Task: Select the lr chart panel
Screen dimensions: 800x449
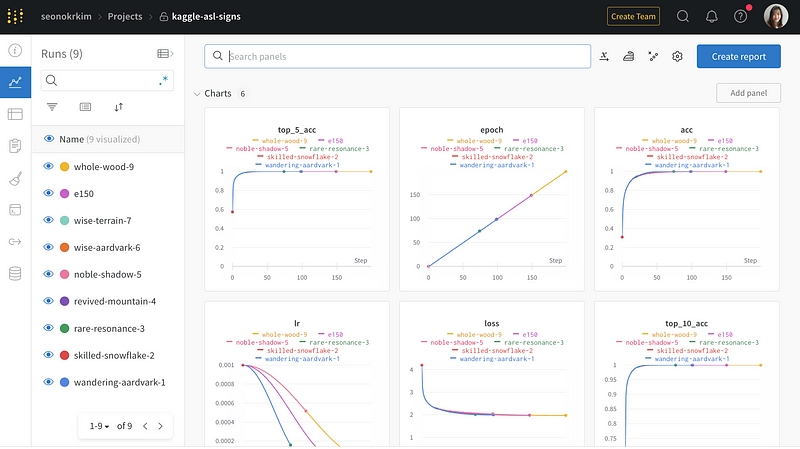Action: pos(297,374)
